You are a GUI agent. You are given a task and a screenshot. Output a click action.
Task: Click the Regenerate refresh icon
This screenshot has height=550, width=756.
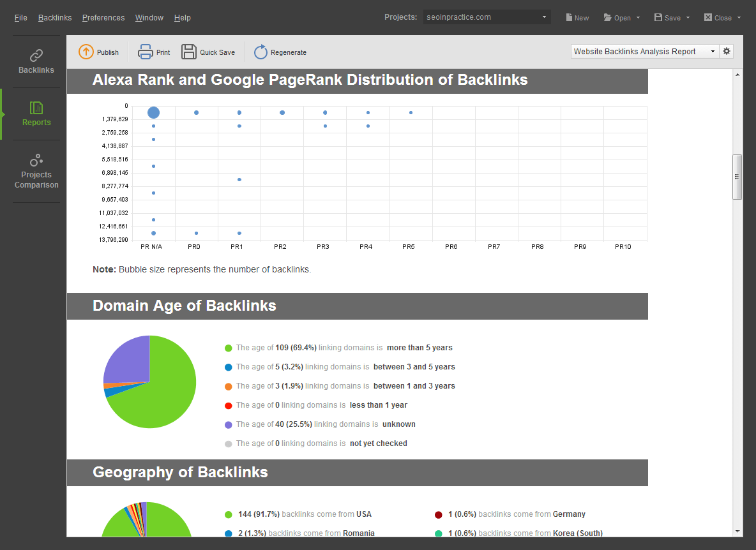pos(261,52)
